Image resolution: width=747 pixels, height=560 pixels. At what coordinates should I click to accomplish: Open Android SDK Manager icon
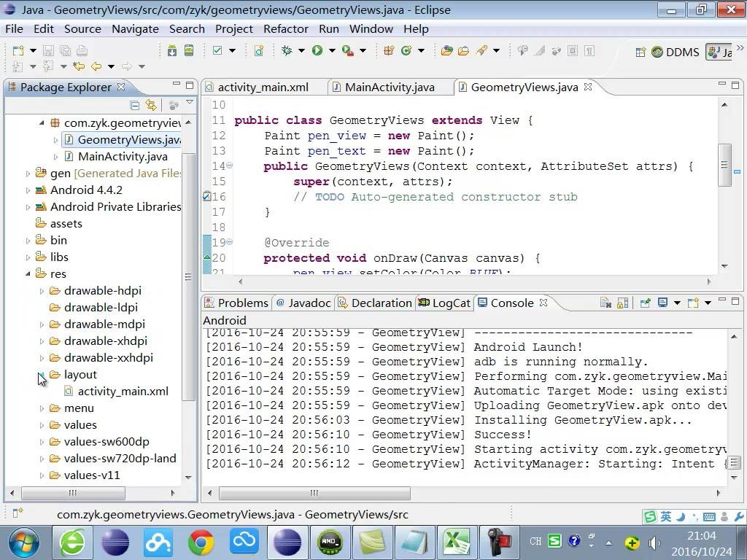(172, 50)
